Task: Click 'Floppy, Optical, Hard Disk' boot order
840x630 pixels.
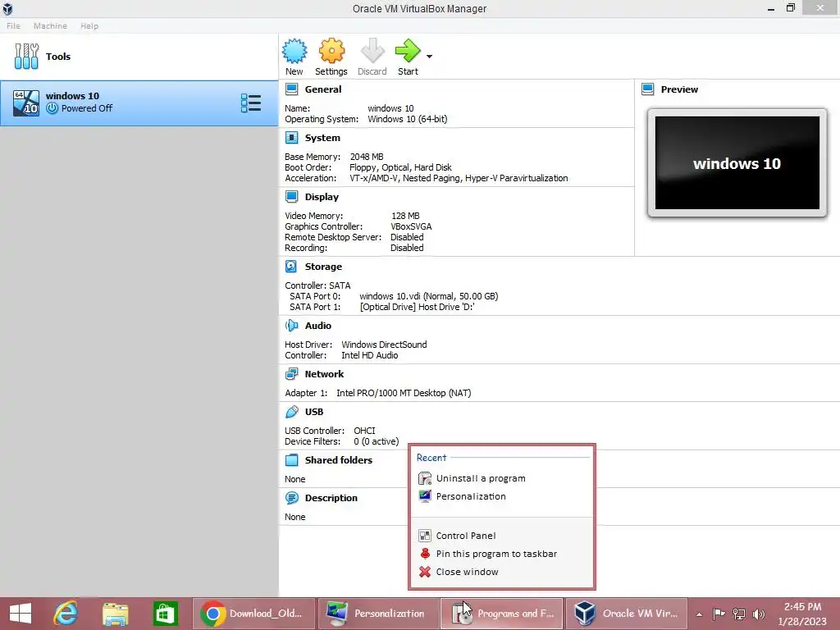Action: pyautogui.click(x=400, y=167)
